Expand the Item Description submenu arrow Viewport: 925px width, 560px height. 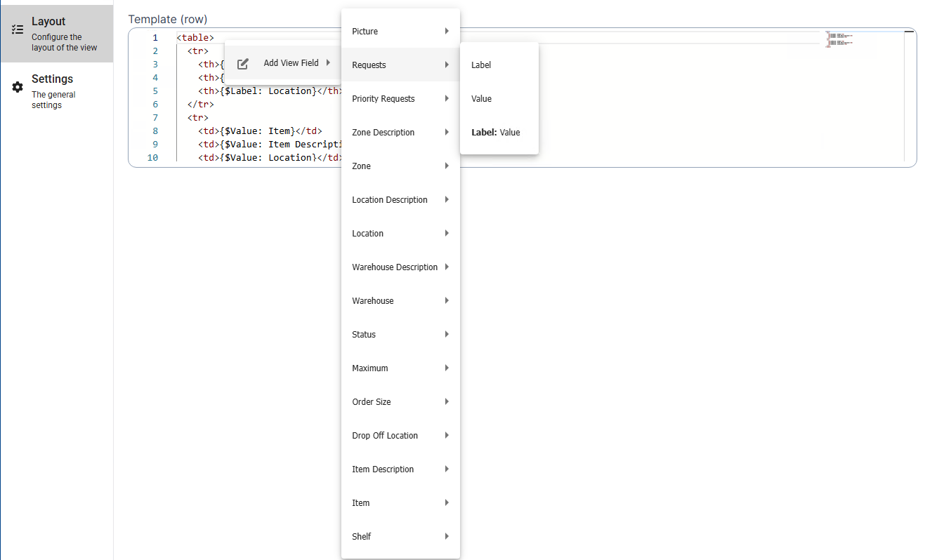(x=447, y=469)
